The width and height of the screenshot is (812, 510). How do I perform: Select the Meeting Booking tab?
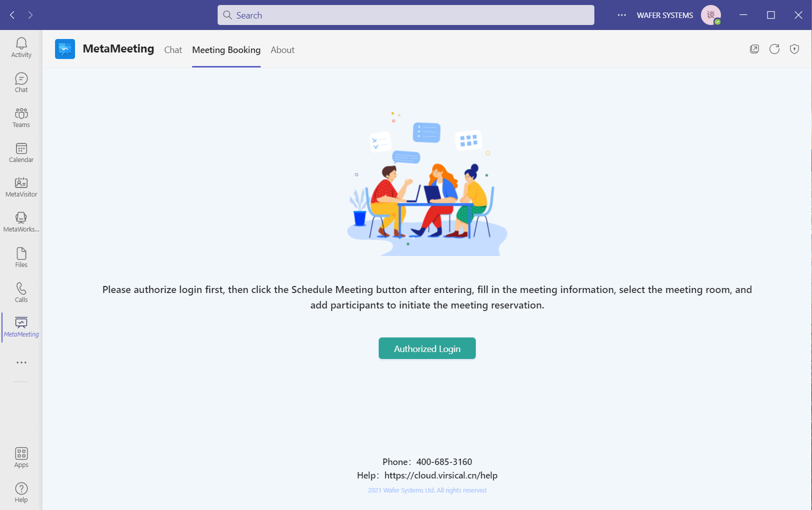226,50
